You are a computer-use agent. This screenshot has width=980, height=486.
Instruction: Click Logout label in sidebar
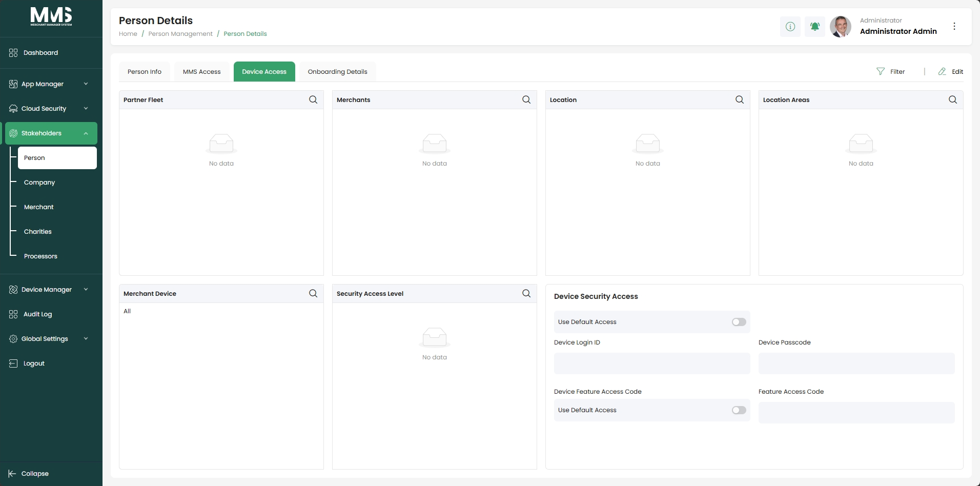(34, 363)
